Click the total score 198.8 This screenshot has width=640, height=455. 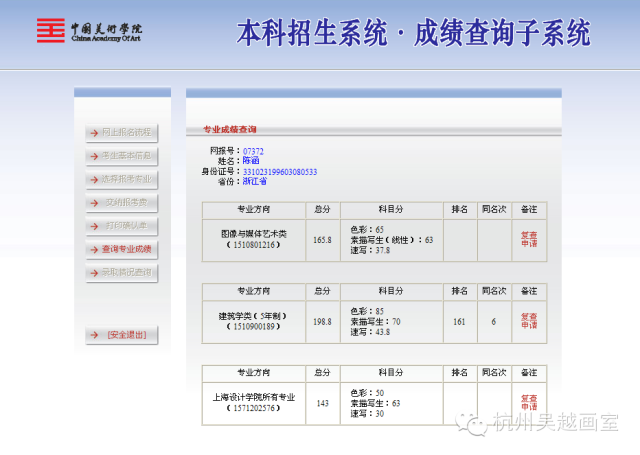point(322,322)
